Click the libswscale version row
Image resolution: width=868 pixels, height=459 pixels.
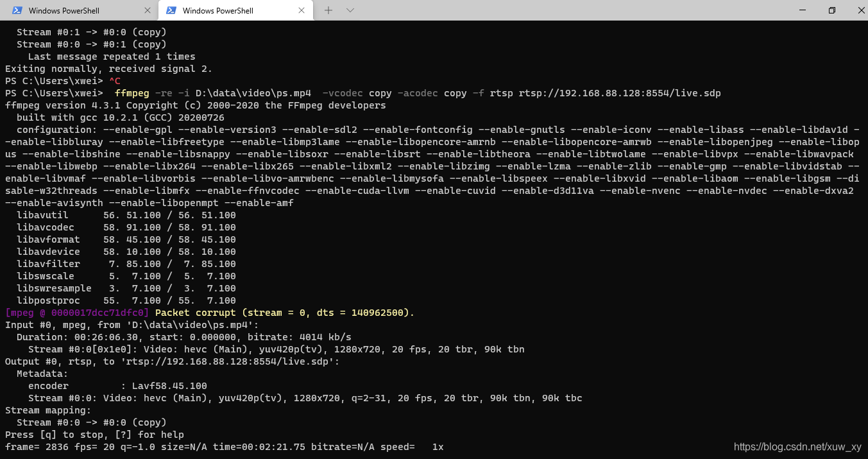(x=126, y=276)
